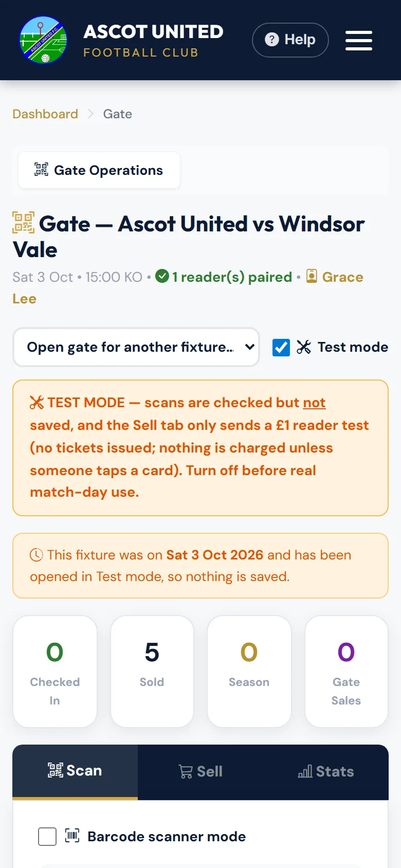Click the ID badge icon next to Grace Lee
The image size is (401, 868).
point(312,276)
